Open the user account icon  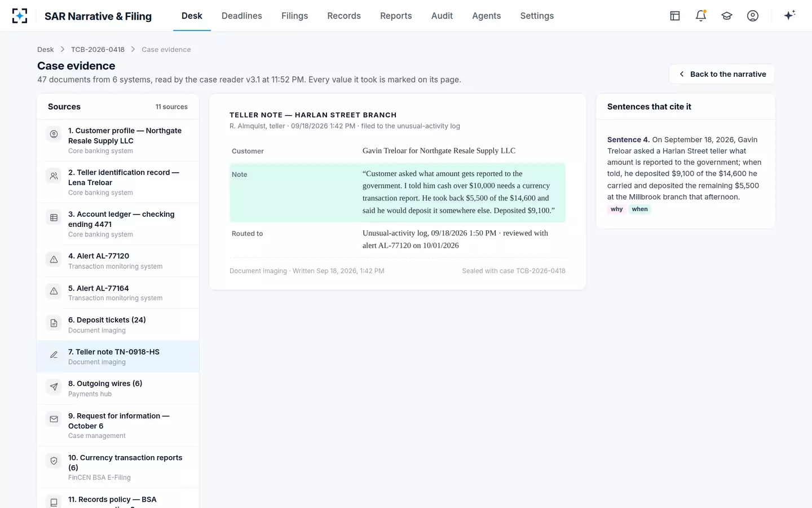pos(753,16)
